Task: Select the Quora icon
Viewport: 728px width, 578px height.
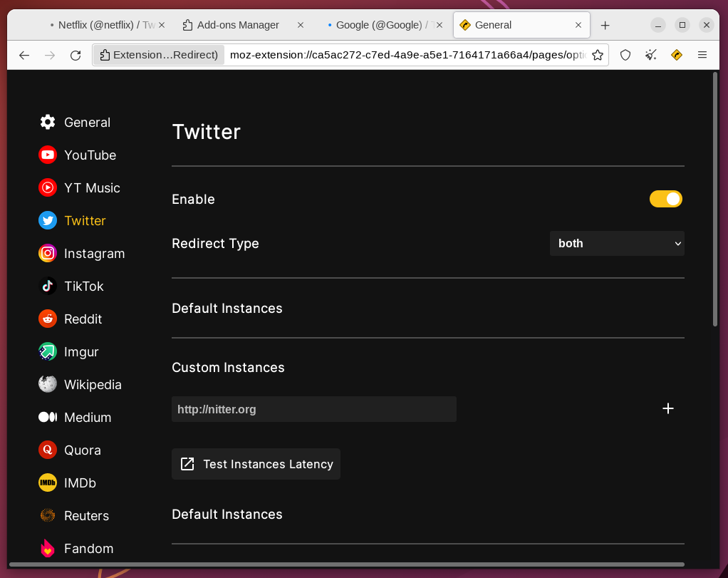Action: tap(47, 450)
